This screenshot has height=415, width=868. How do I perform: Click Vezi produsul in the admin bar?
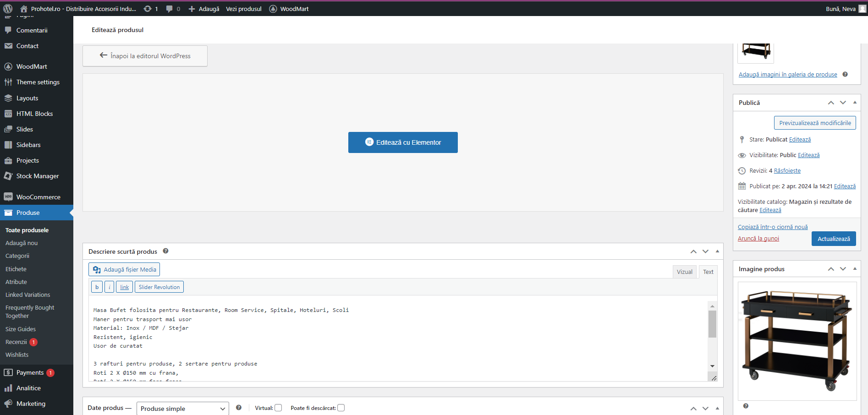click(x=244, y=9)
